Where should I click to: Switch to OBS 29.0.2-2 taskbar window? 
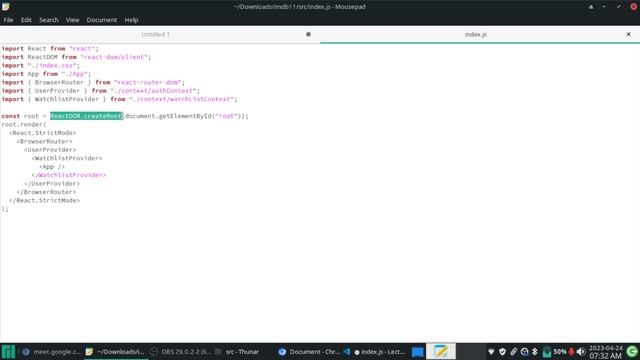click(180, 351)
